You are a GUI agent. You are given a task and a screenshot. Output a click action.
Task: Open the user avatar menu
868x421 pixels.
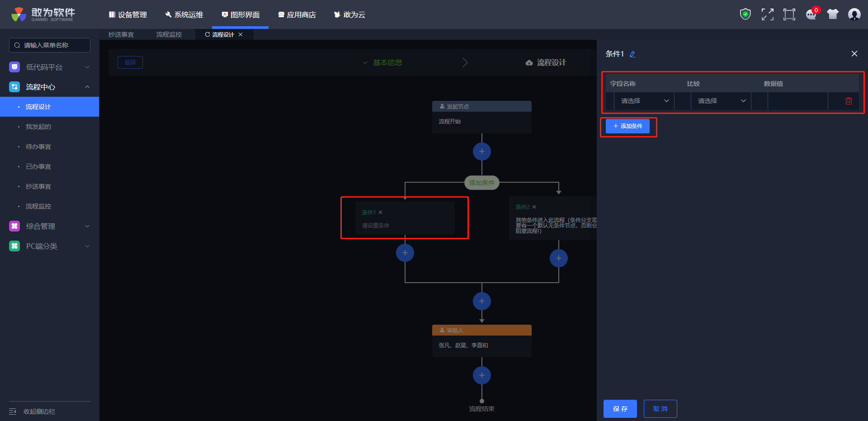tap(854, 14)
